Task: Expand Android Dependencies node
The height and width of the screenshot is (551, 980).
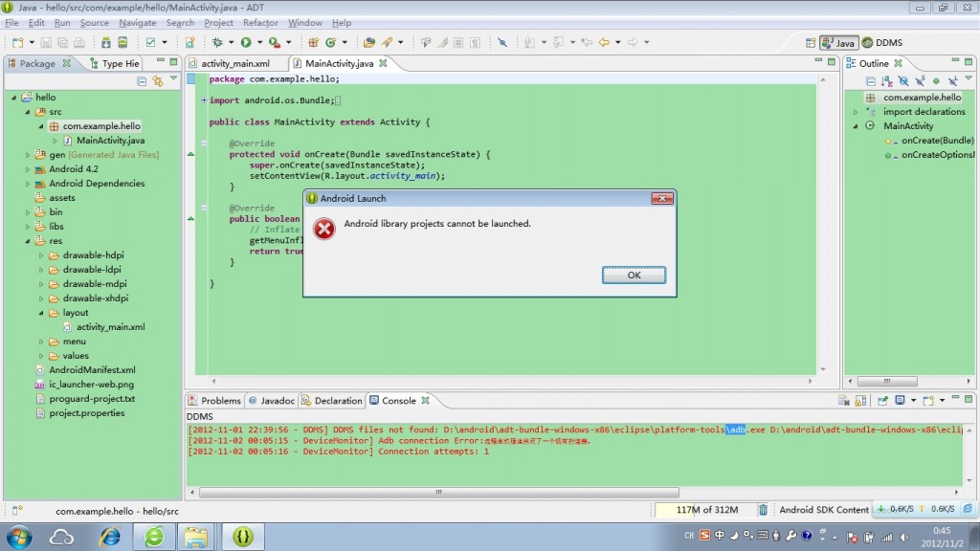Action: click(28, 184)
